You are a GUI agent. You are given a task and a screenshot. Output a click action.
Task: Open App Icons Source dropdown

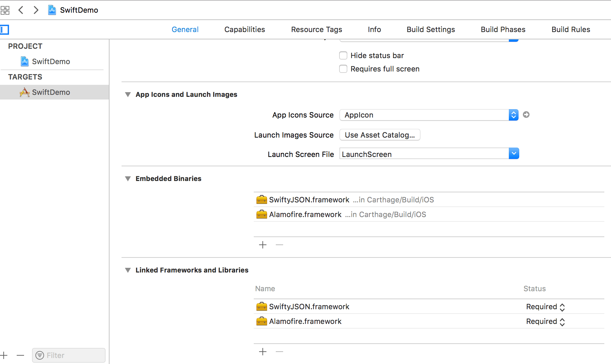(x=429, y=115)
